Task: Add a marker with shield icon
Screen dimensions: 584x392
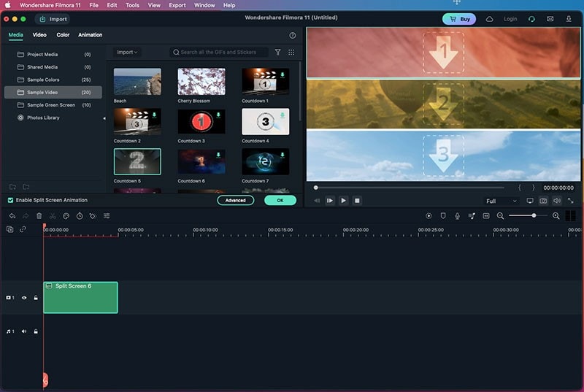Action: pos(443,216)
